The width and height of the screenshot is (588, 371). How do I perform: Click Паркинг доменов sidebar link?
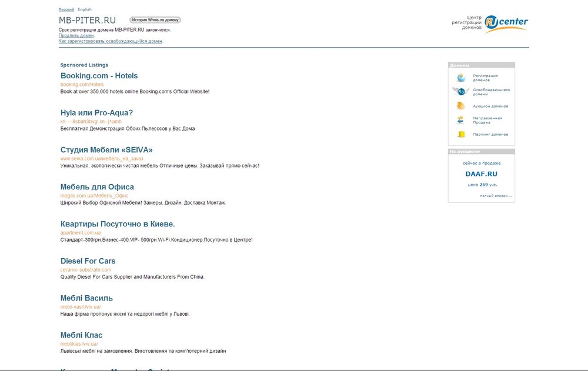click(x=490, y=134)
